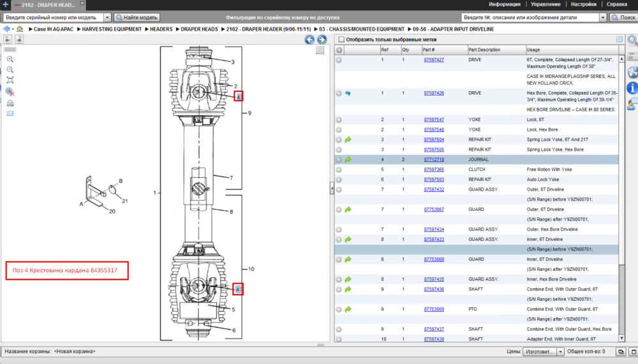Go to previous illustration page icon

[x=8, y=39]
